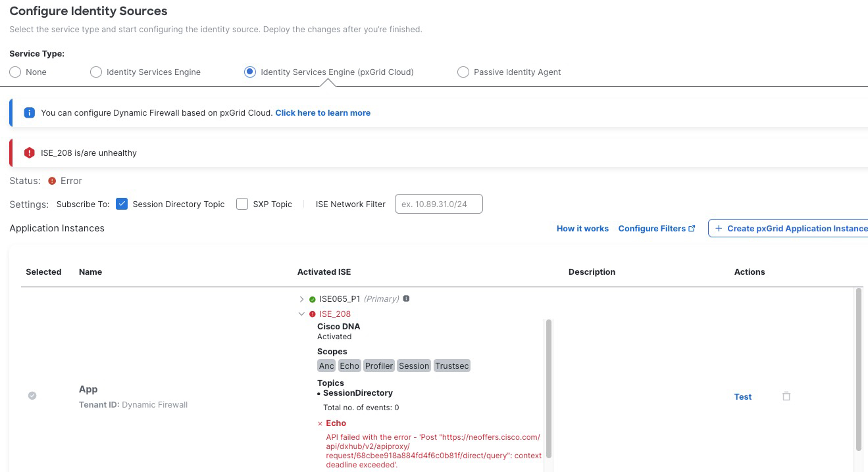The height and width of the screenshot is (472, 868).
Task: Click the red Status error icon
Action: tap(52, 181)
